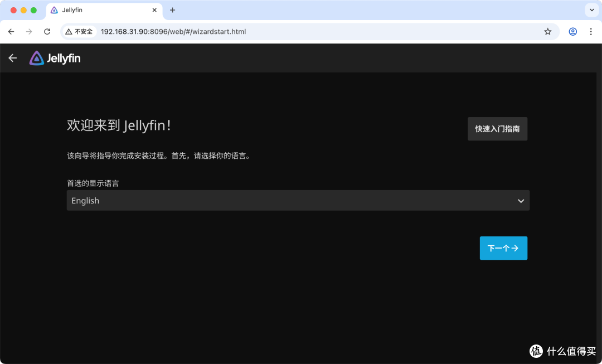Open 快速入门指南 quick start guide
602x364 pixels.
(x=497, y=129)
